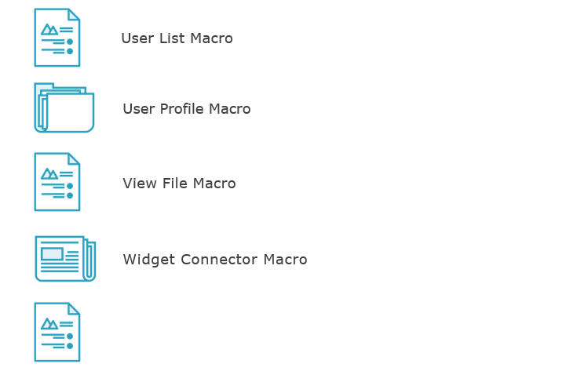588x371 pixels.
Task: Open the Widget Connector Macro link
Action: tap(215, 260)
